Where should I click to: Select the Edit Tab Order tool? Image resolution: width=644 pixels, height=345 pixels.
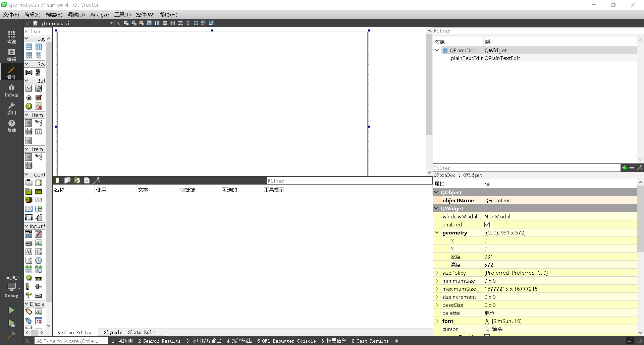(149, 23)
